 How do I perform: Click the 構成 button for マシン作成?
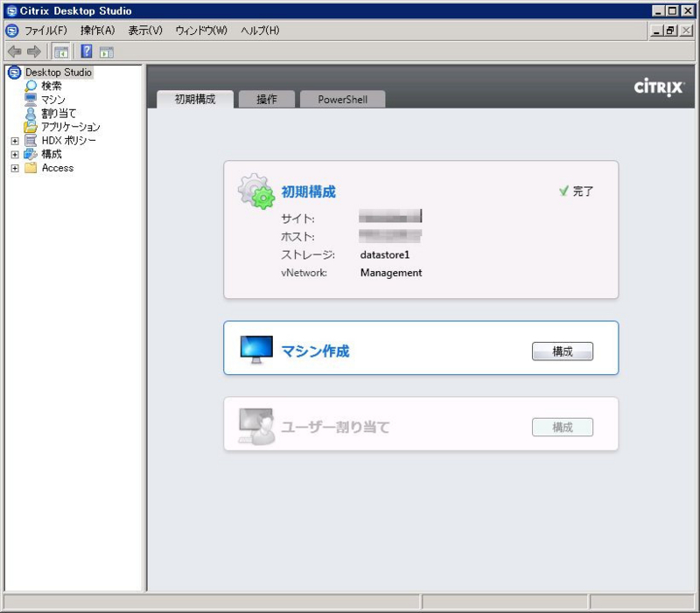[563, 351]
